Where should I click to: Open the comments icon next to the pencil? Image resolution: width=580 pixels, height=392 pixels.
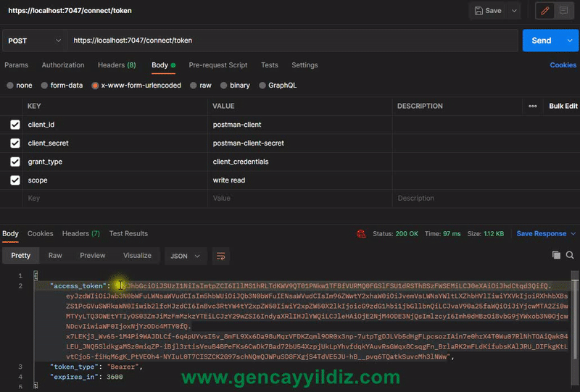tap(563, 11)
